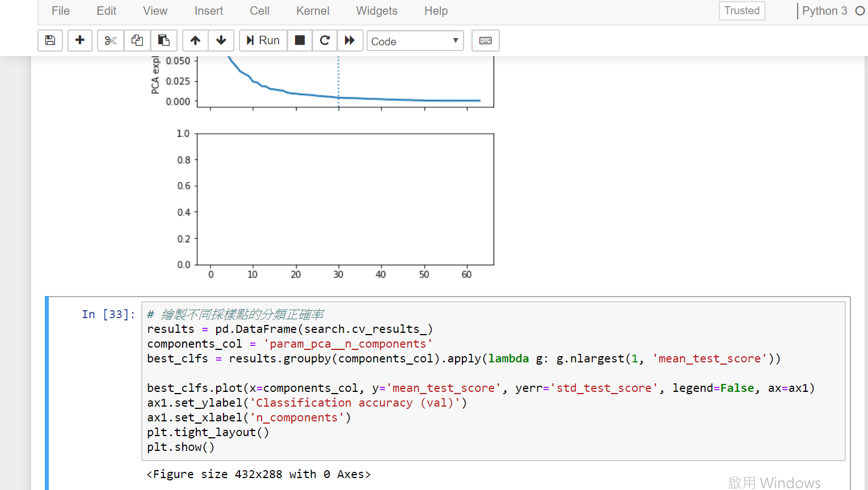
Task: Click the ax1.set_xlabel('n_components') line
Action: 249,417
